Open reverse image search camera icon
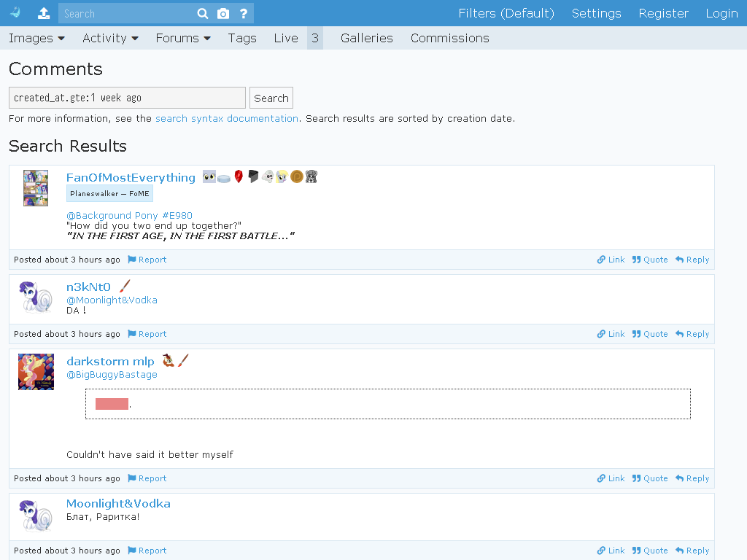The image size is (747, 560). (223, 14)
